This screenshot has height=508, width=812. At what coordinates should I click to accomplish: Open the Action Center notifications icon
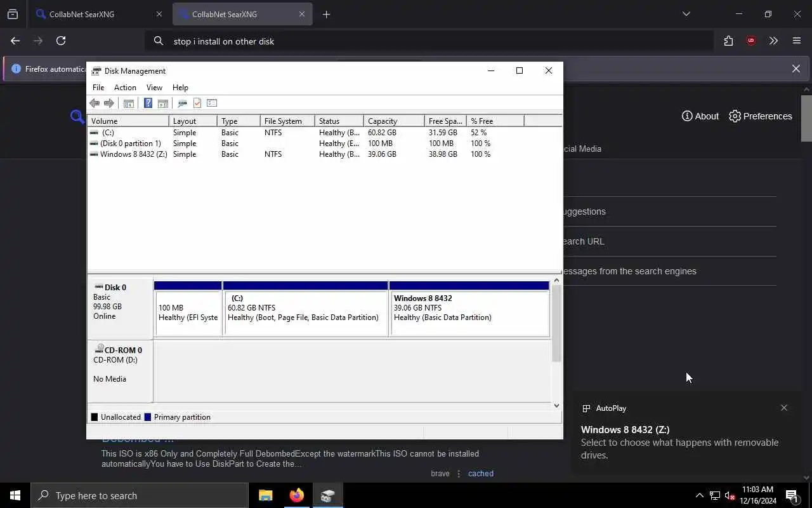[792, 495]
